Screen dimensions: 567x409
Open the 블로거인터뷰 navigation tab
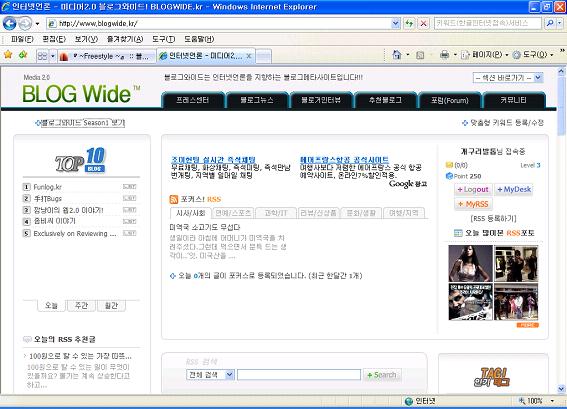321,100
